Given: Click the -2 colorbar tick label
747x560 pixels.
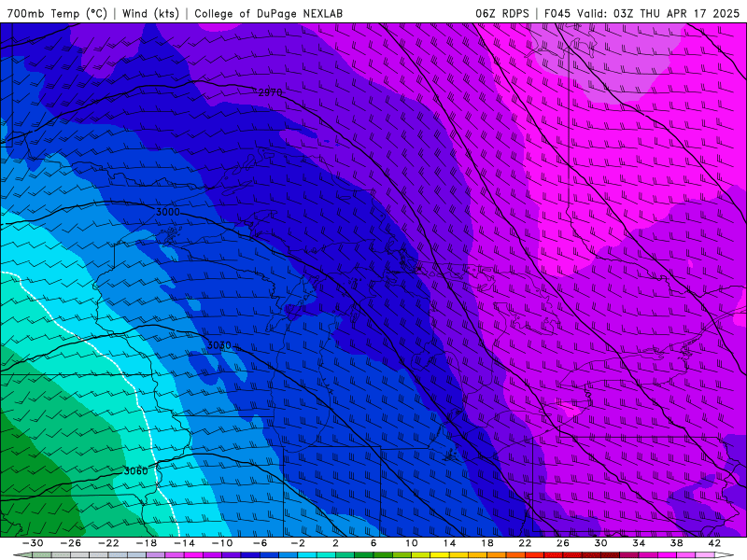Looking at the screenshot, I should tap(297, 543).
